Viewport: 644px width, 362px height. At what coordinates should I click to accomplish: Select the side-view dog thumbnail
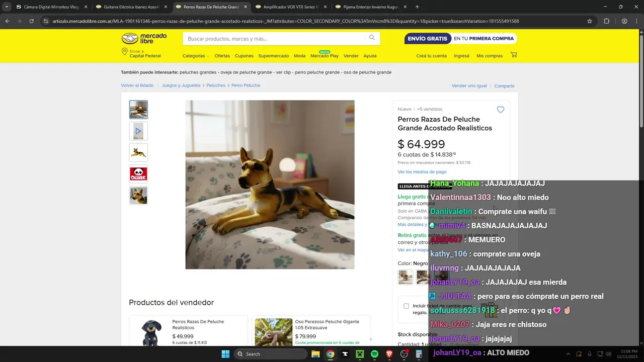[138, 152]
